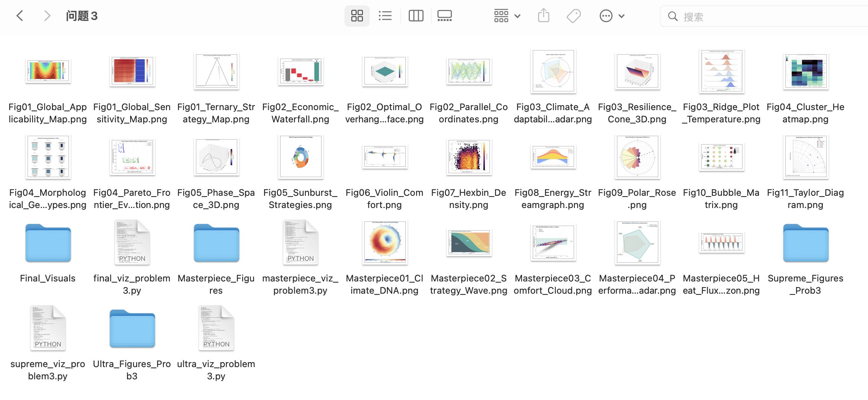Select the Fig03_Climate_Adaptability radar image
The height and width of the screenshot is (400, 868).
(x=553, y=71)
